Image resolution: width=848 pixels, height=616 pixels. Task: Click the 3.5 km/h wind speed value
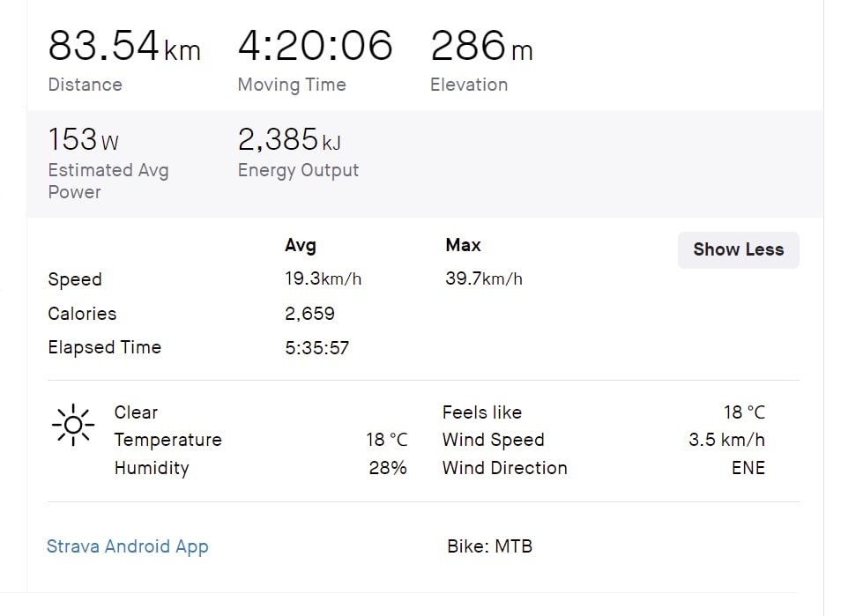pos(726,440)
